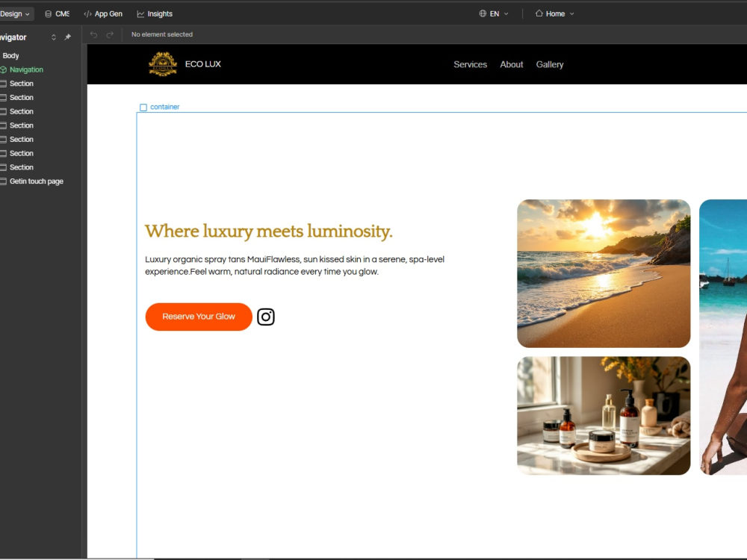Select the container label tag
Screen dimensions: 747x560
[x=160, y=107]
